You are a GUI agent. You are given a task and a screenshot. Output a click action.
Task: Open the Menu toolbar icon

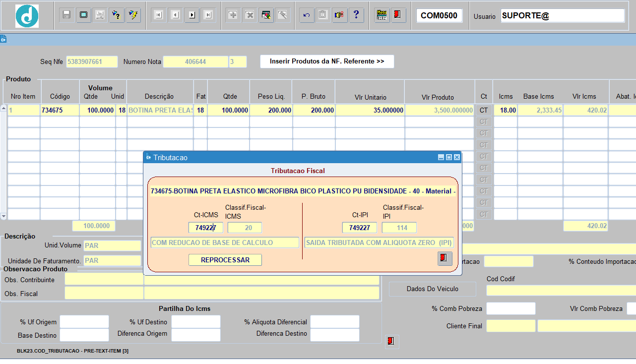click(382, 15)
